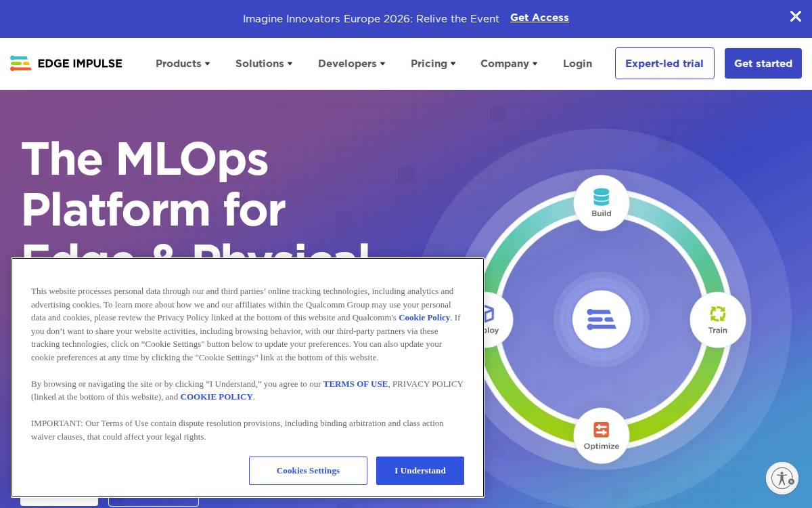This screenshot has height=508, width=812.
Task: Open the Get Access link
Action: click(x=539, y=18)
